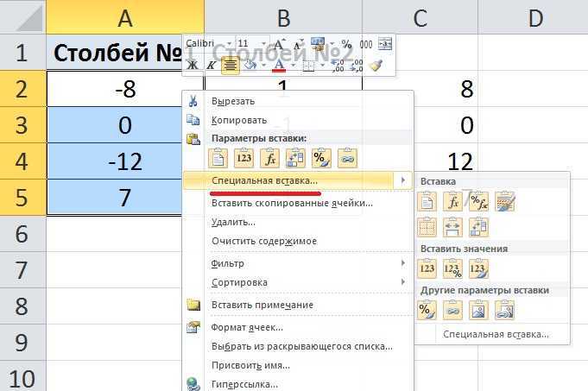The height and width of the screenshot is (391, 588).
Task: Click cell C2 containing 8
Action: [446, 89]
